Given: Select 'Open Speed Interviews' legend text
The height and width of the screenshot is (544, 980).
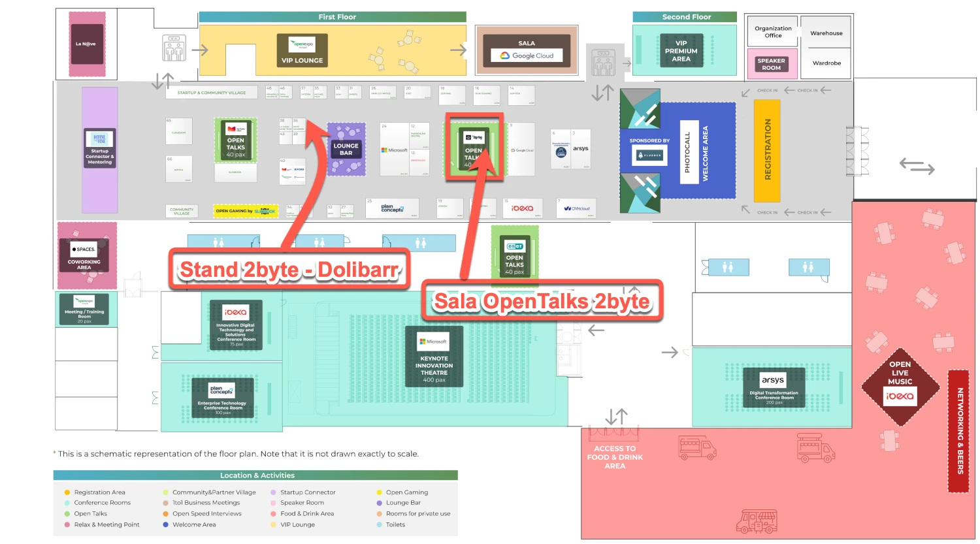Looking at the screenshot, I should tap(207, 514).
